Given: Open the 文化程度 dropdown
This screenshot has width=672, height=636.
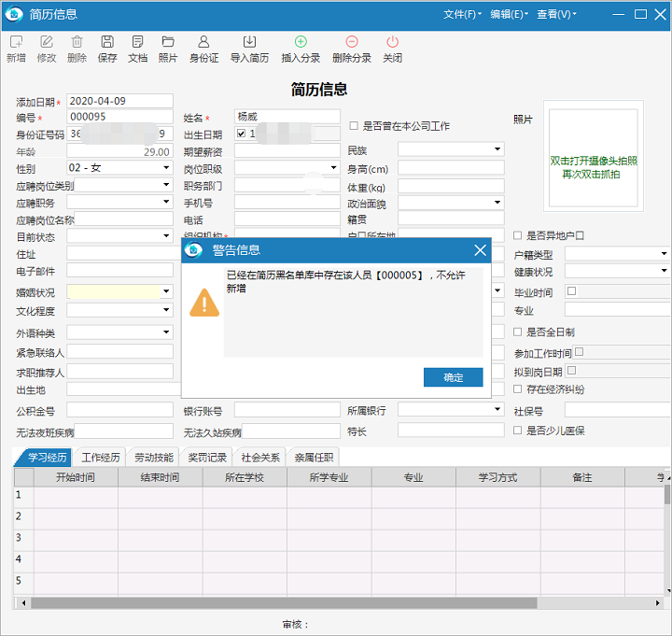Looking at the screenshot, I should tap(166, 310).
